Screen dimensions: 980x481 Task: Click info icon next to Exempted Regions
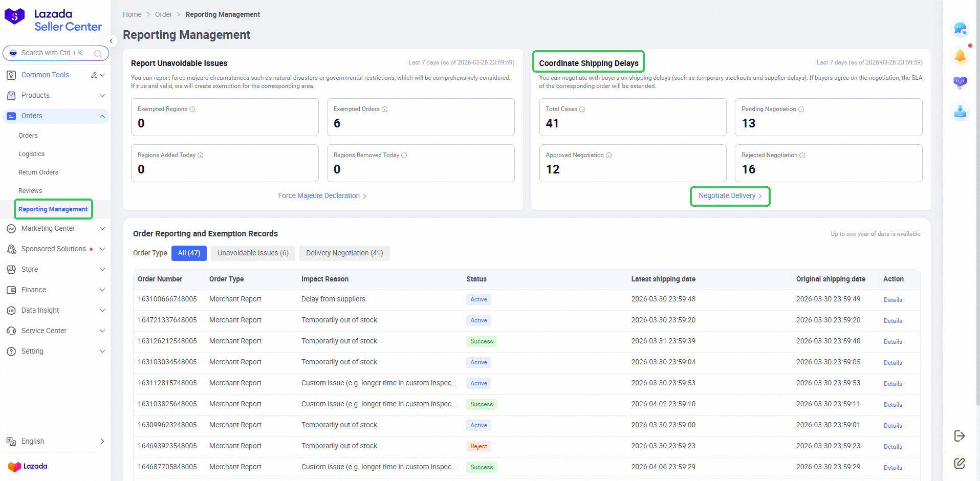coord(192,110)
